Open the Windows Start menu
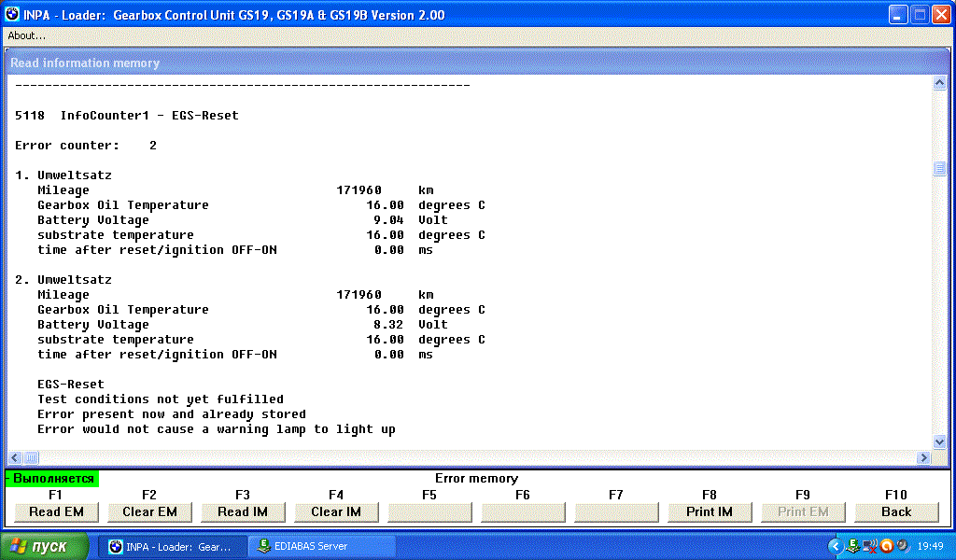Viewport: 956px width, 560px height. (45, 546)
